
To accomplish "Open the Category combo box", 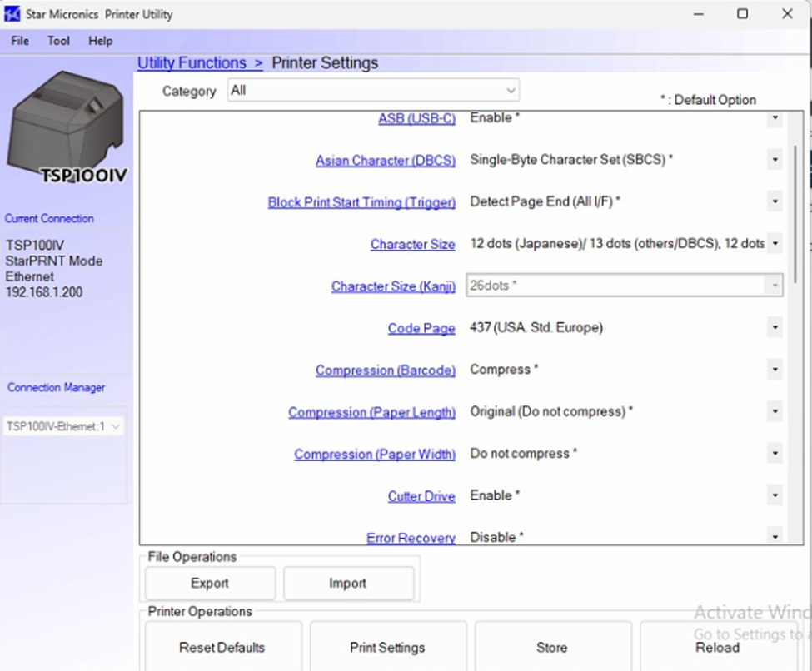I will point(373,91).
